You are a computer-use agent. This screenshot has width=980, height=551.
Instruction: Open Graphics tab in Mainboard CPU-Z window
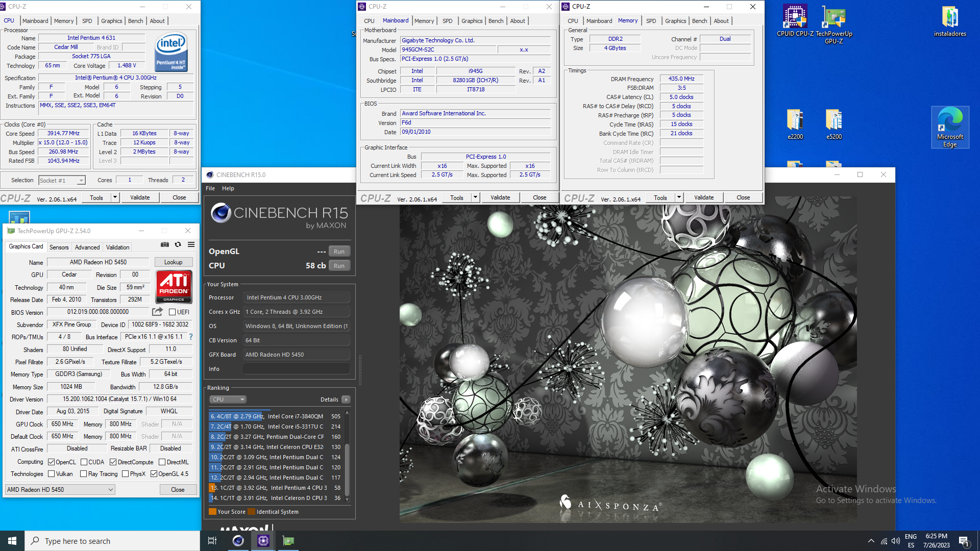point(472,21)
